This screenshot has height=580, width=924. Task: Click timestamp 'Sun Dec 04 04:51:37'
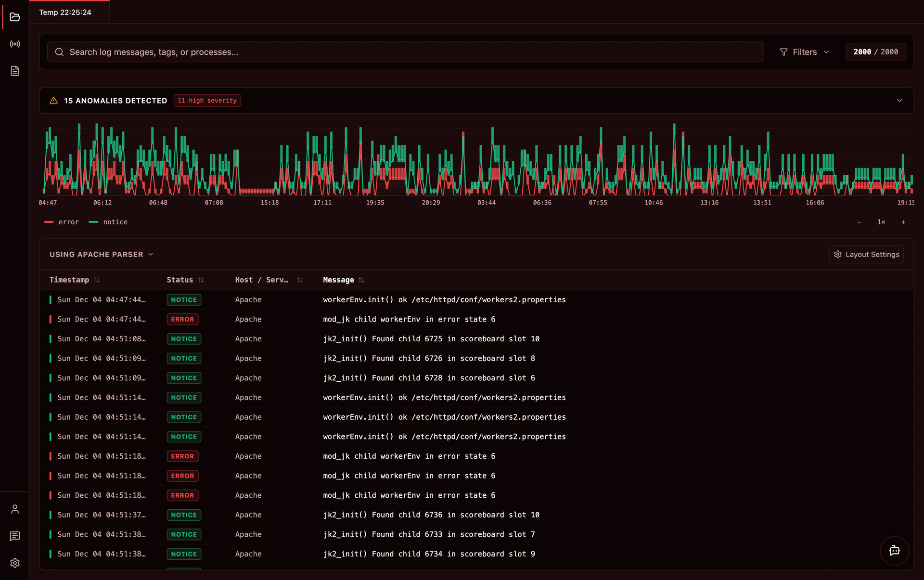pos(102,515)
